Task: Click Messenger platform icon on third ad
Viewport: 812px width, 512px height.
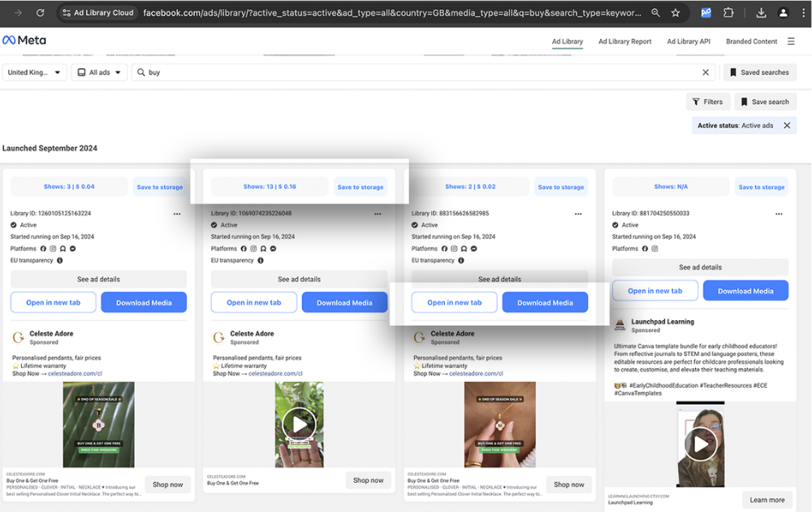Action: (x=474, y=248)
